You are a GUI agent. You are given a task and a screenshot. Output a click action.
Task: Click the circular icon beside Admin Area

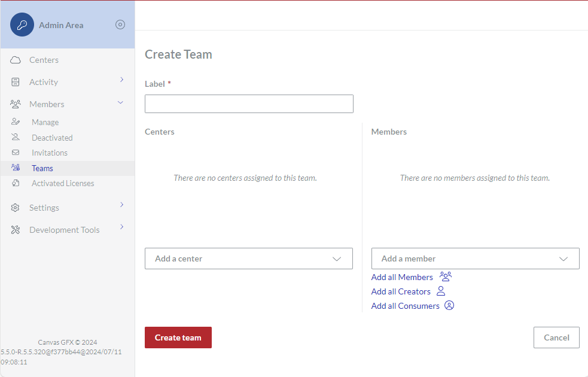[x=120, y=25]
